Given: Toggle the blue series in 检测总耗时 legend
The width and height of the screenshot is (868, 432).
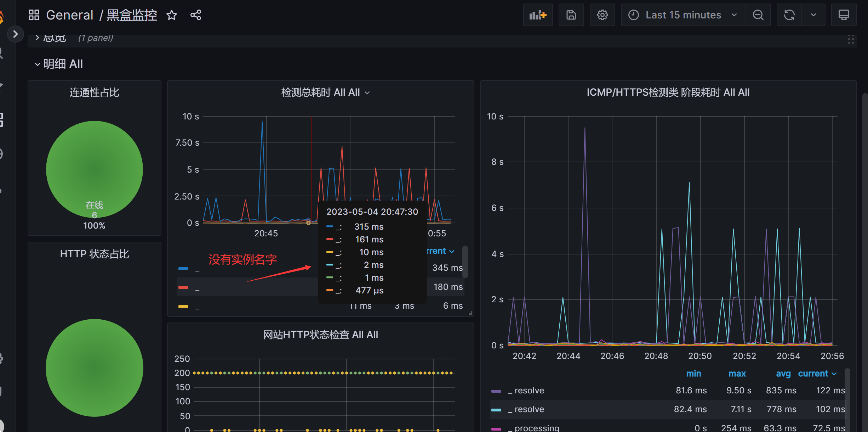Looking at the screenshot, I should pos(183,269).
